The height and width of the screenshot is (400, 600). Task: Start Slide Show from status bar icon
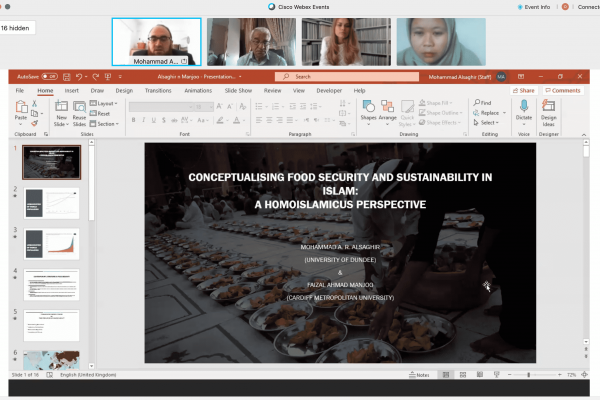(497, 375)
